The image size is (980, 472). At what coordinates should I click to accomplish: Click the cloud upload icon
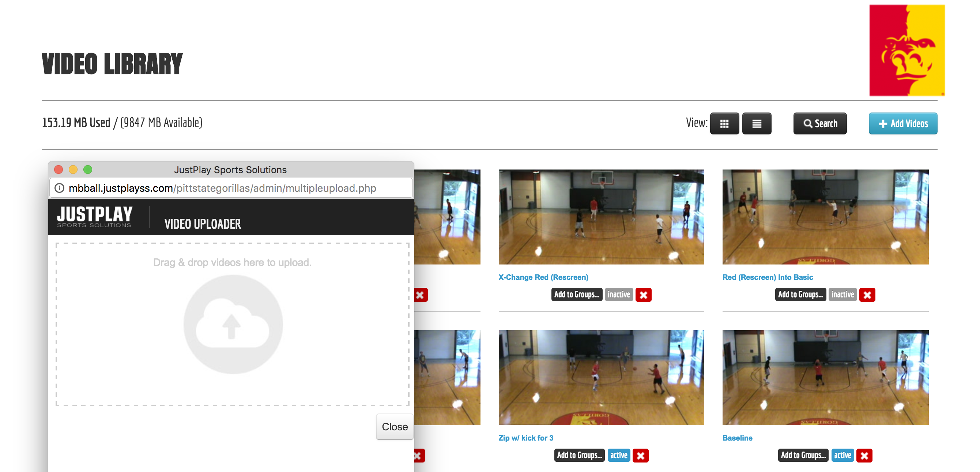[233, 324]
